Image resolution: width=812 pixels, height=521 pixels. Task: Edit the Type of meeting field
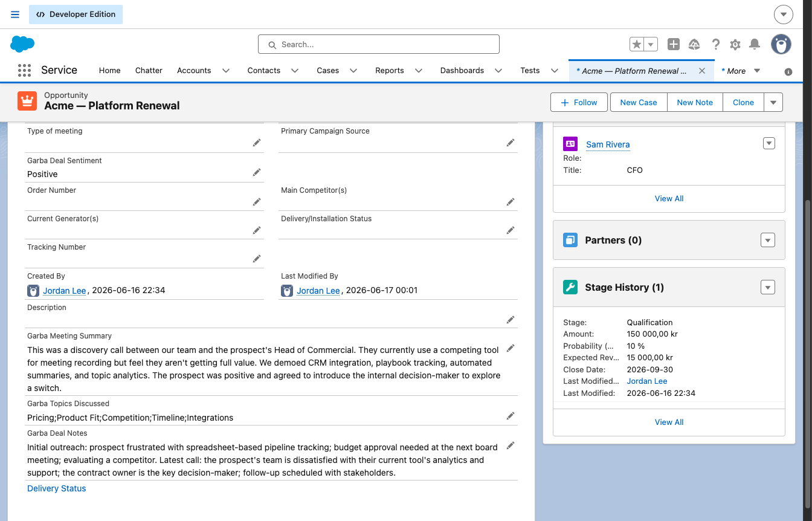click(x=257, y=143)
